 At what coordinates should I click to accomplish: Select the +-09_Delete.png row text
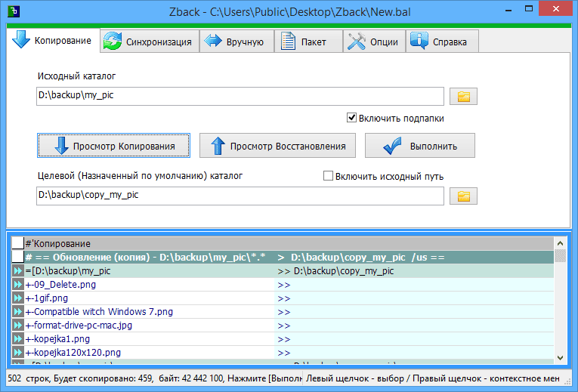click(60, 285)
